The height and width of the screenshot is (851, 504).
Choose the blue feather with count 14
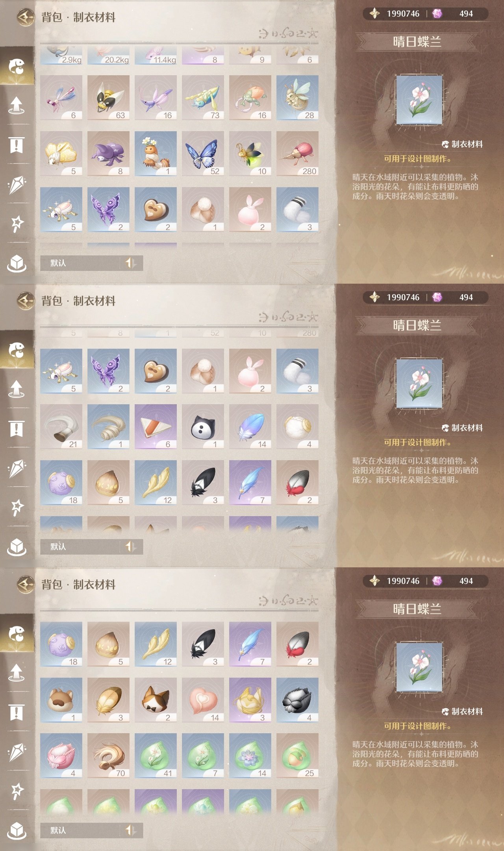click(250, 427)
